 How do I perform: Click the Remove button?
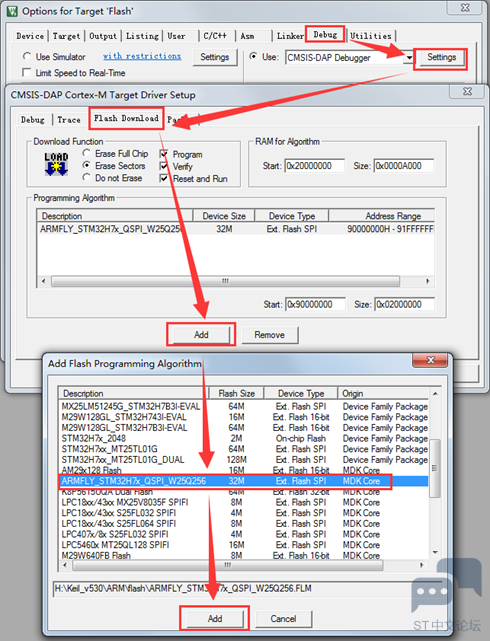pos(270,335)
